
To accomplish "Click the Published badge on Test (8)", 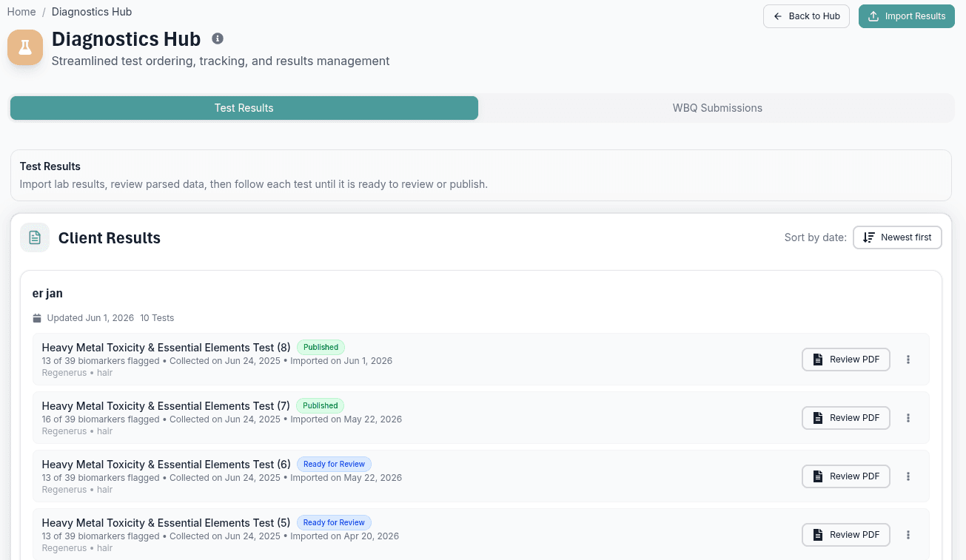I will (x=321, y=347).
